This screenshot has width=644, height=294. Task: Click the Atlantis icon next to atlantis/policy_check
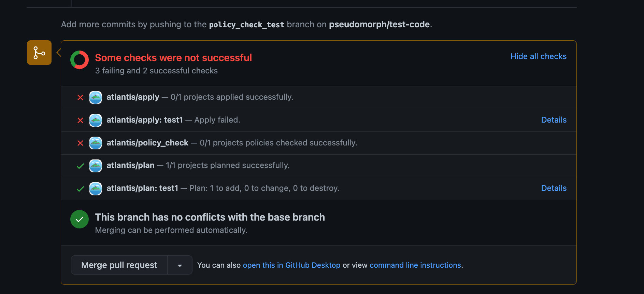tap(96, 143)
